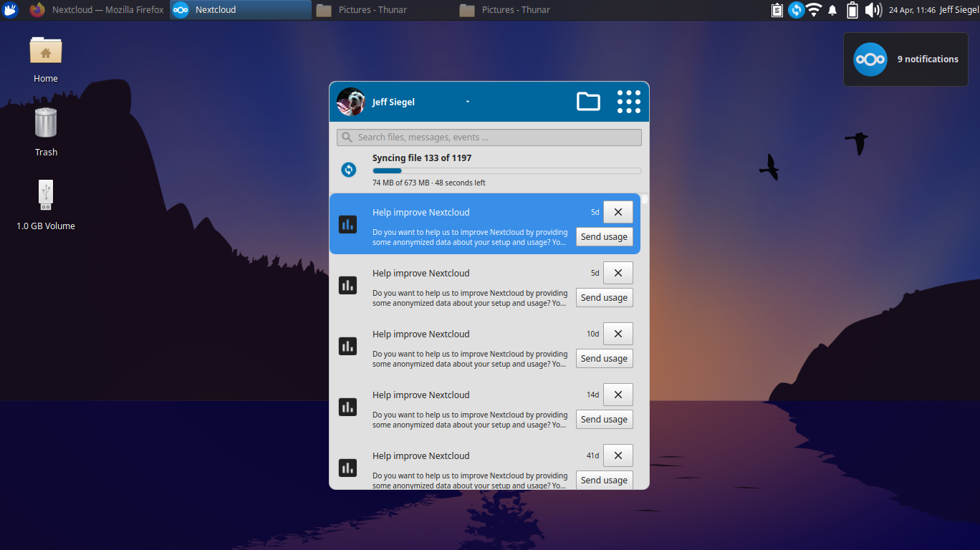Click the chart icon of the 10d notification
Viewport: 980px width, 550px height.
[347, 346]
